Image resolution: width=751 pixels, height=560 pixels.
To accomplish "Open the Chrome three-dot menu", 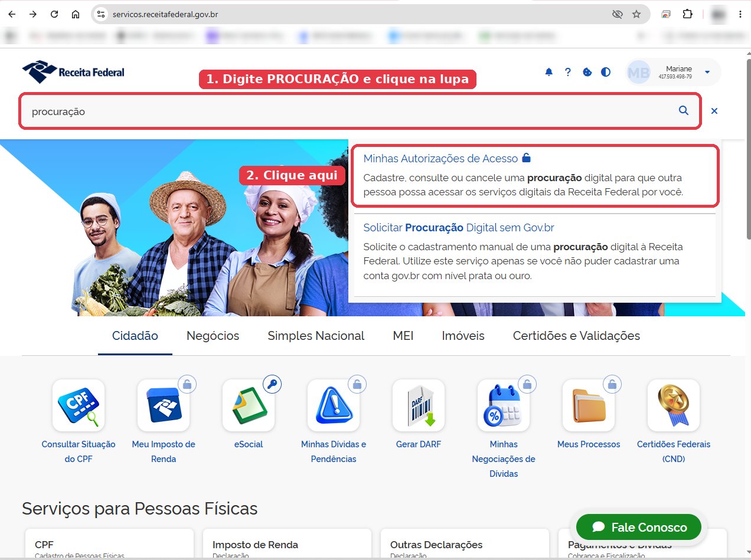I will (x=740, y=14).
